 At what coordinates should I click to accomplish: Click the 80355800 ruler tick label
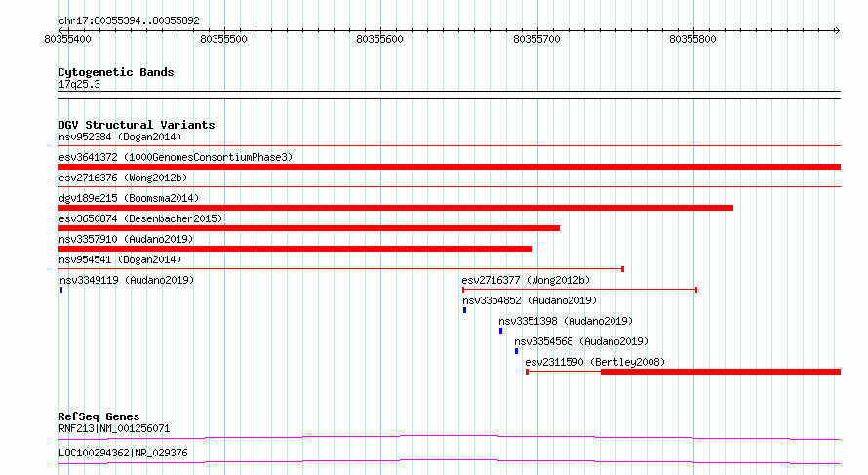point(692,39)
